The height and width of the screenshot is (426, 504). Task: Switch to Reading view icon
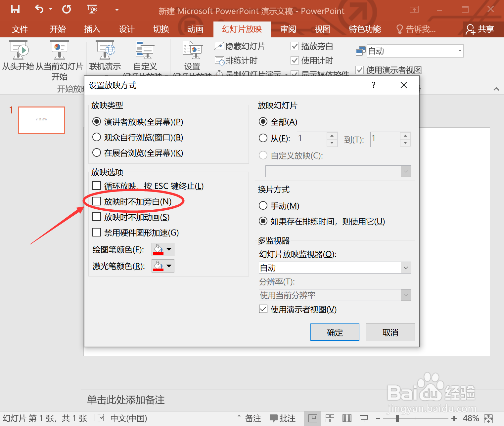click(347, 418)
